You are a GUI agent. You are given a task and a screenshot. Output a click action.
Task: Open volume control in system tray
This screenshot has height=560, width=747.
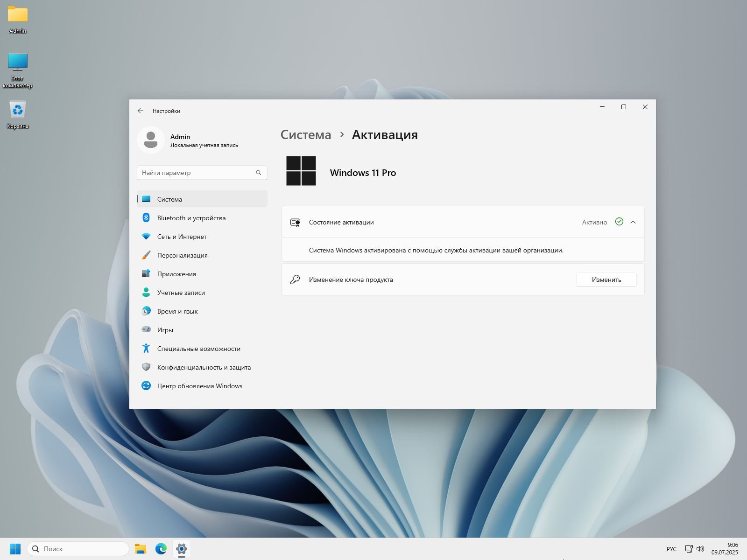[700, 549]
